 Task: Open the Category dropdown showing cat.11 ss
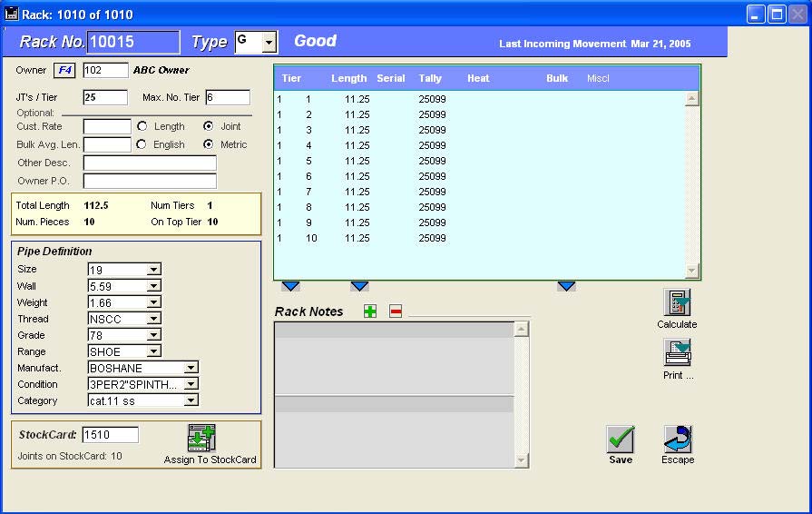pyautogui.click(x=191, y=400)
